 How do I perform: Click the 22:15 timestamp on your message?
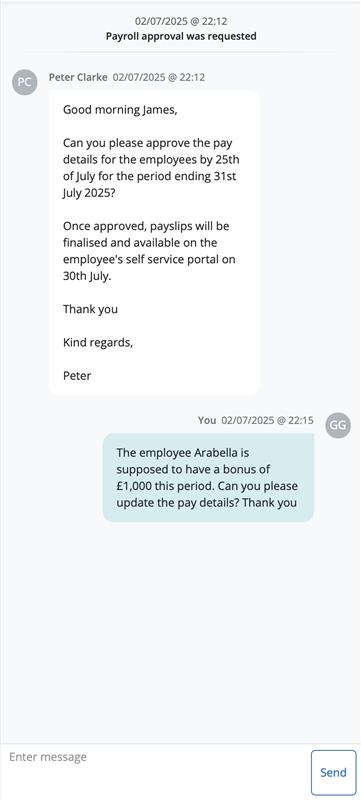(x=268, y=420)
